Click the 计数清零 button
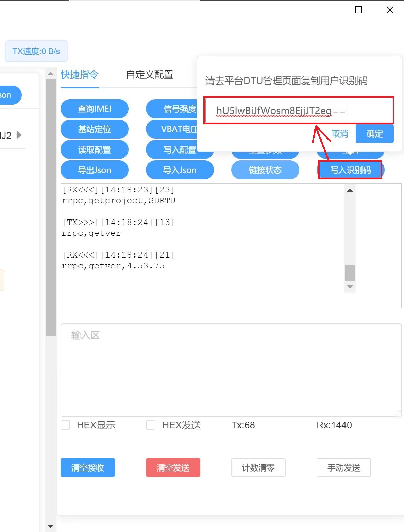Screen dimensions: 404x532 pos(258,467)
